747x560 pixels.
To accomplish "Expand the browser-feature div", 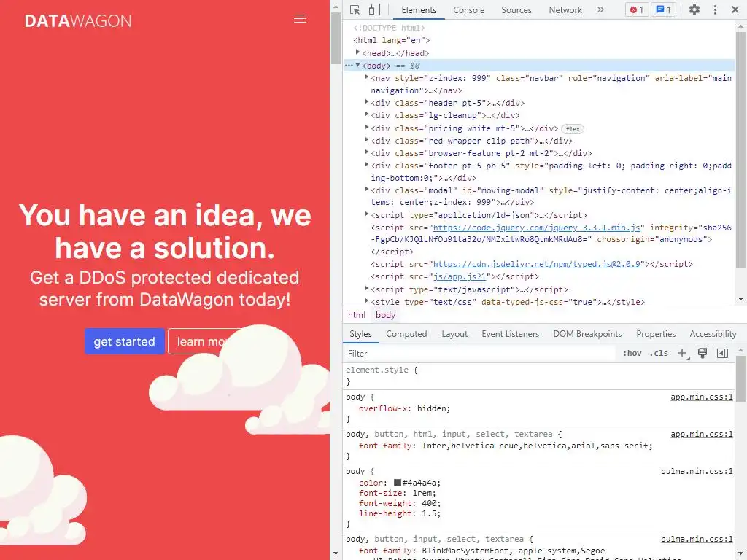I will point(366,152).
